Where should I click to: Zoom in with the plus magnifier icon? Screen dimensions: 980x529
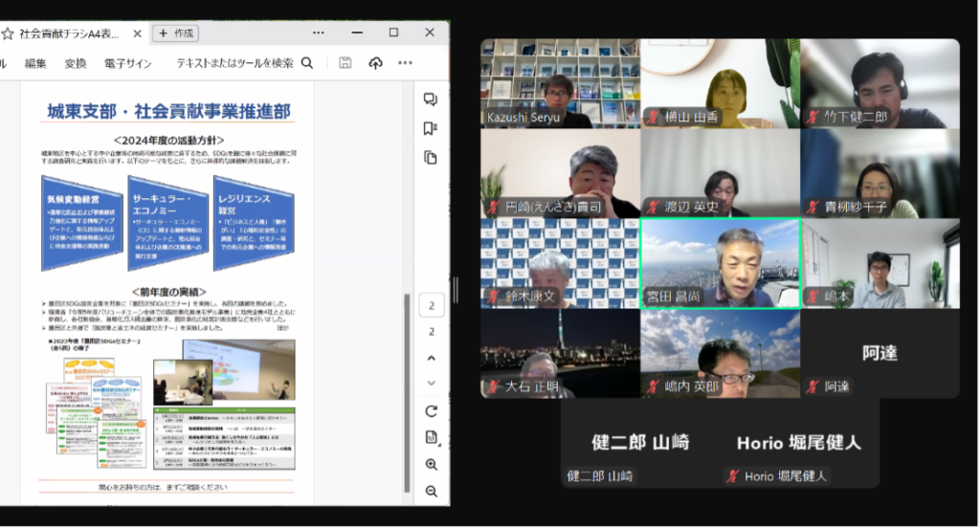432,464
